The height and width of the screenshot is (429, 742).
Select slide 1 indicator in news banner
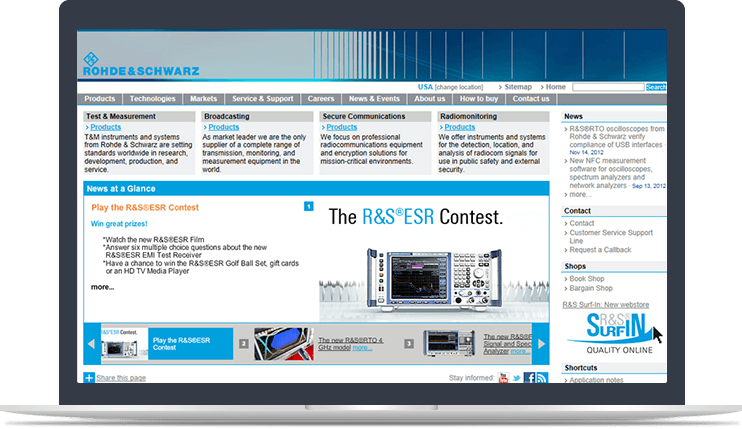pos(309,206)
